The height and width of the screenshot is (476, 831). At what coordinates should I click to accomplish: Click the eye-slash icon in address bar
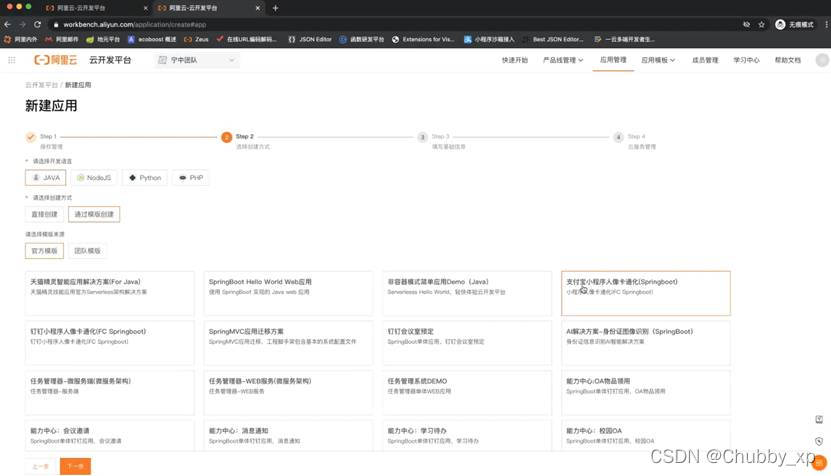[746, 24]
